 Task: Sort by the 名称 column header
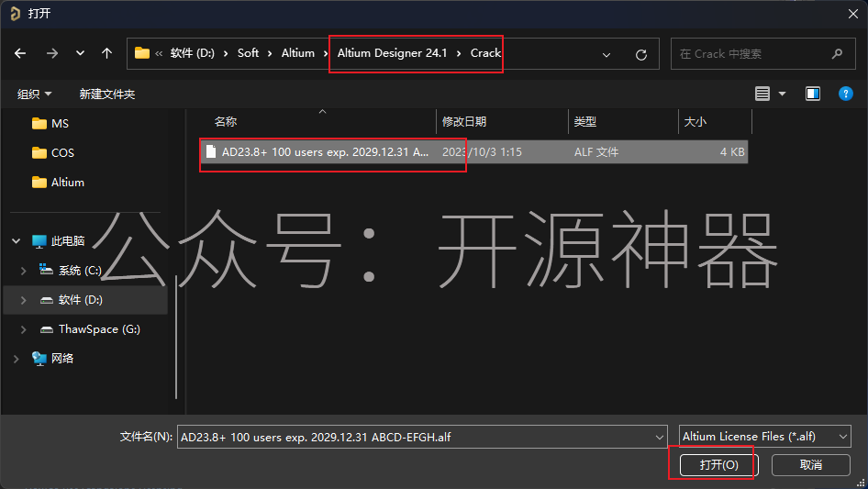[x=226, y=122]
